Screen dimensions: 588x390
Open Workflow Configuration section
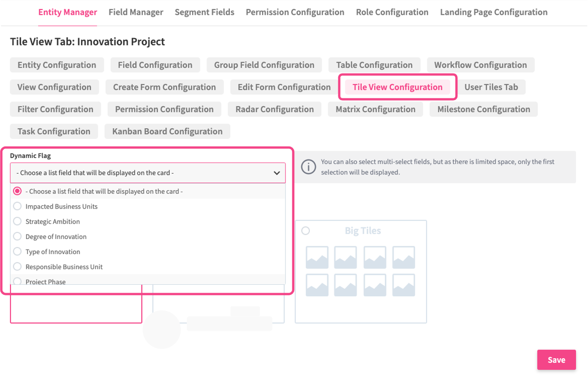[480, 65]
